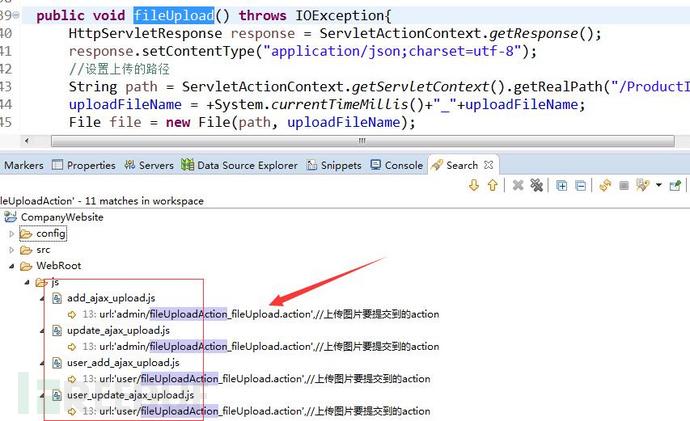The image size is (690, 421).
Task: Close the Search tab
Action: [488, 165]
